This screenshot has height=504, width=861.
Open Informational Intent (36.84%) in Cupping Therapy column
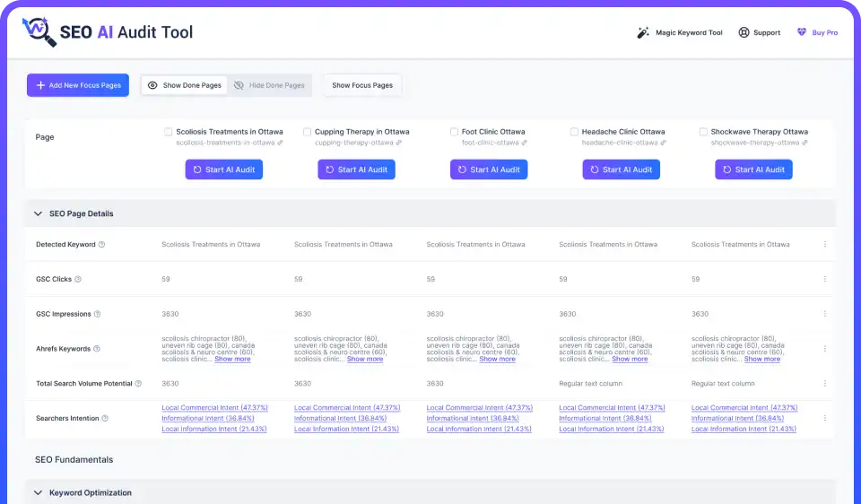[x=340, y=418]
